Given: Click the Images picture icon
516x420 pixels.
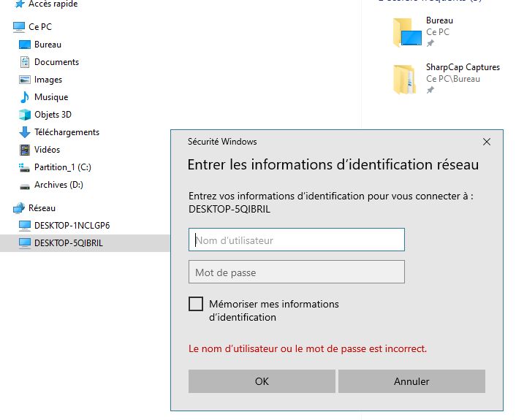Looking at the screenshot, I should click(x=25, y=80).
